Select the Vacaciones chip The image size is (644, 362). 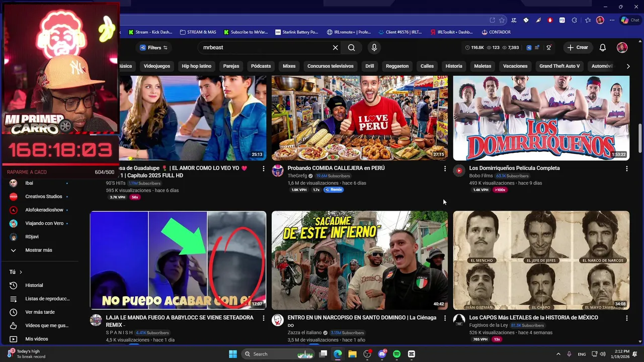tap(515, 66)
